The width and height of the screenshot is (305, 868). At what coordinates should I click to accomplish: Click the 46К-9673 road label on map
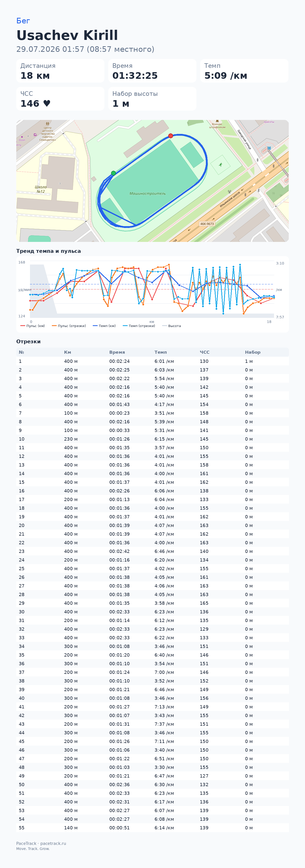click(207, 224)
